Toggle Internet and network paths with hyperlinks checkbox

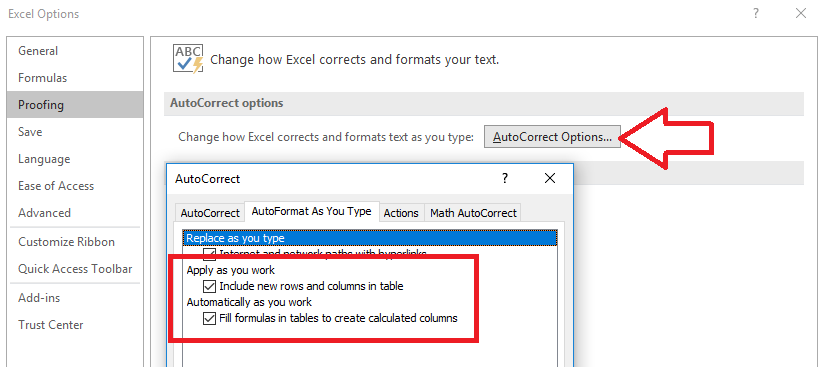click(x=210, y=254)
